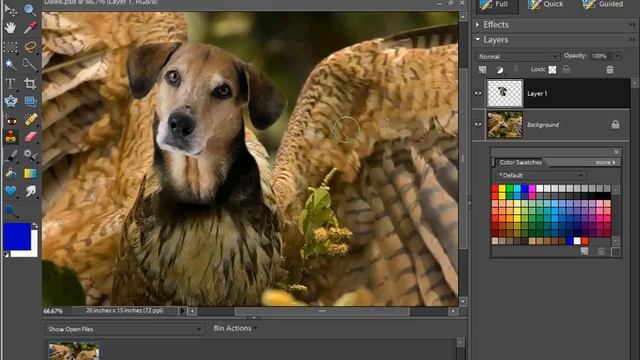
Task: Swap foreground and background colors
Action: coord(35,225)
